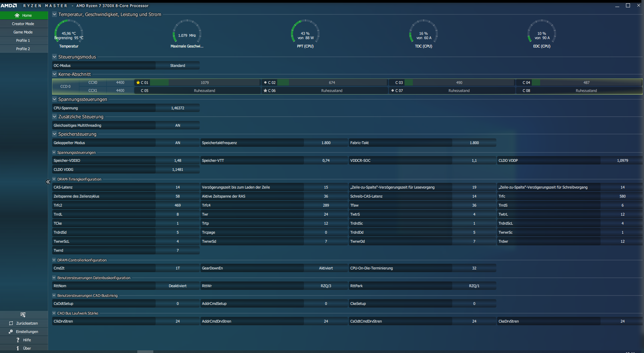The height and width of the screenshot is (353, 644).
Task: Collapse the CAD Bus Laufwerk Stärke subsection
Action: point(54,313)
